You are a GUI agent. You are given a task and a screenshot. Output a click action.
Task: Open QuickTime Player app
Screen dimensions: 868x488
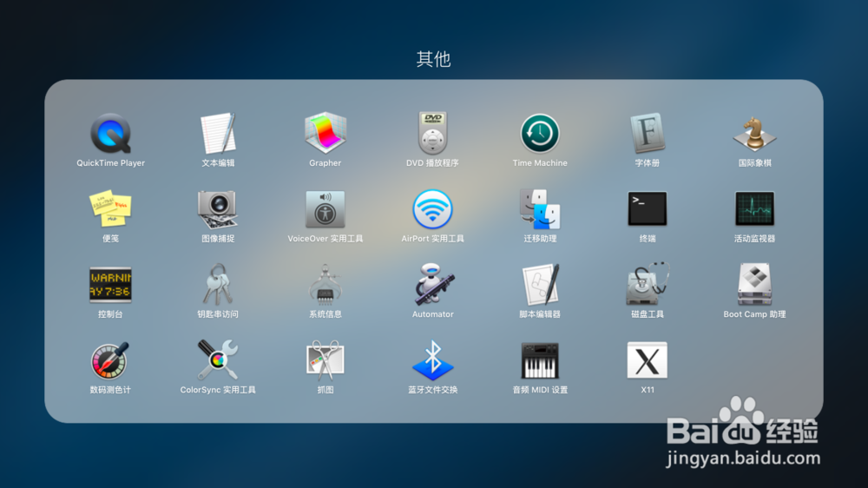pyautogui.click(x=111, y=134)
